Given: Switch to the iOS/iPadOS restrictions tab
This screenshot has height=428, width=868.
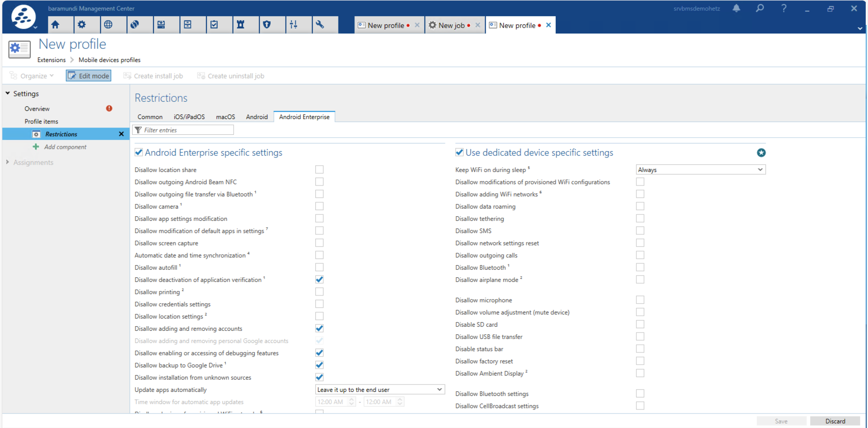Looking at the screenshot, I should 189,117.
